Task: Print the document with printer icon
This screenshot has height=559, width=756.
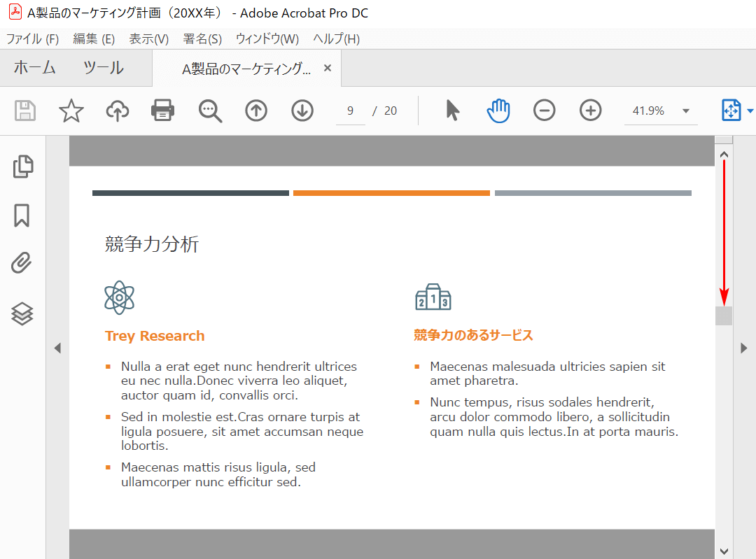Action: tap(163, 111)
